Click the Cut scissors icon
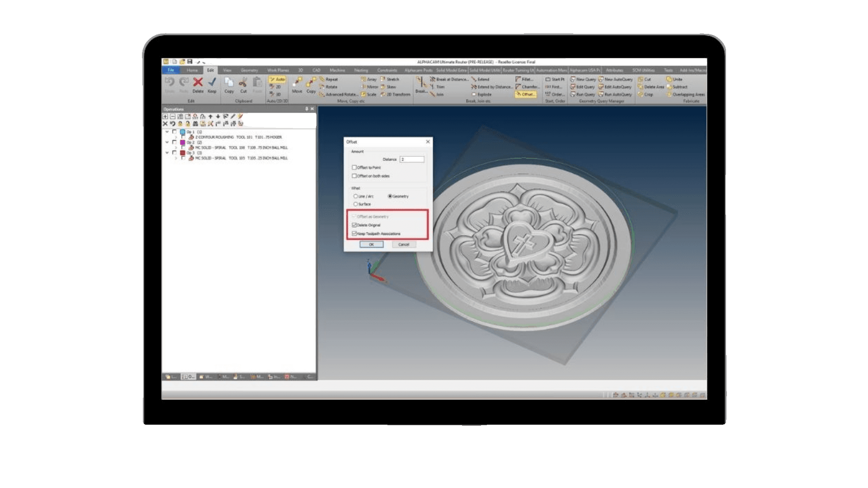Image resolution: width=868 pixels, height=488 pixels. (x=243, y=82)
